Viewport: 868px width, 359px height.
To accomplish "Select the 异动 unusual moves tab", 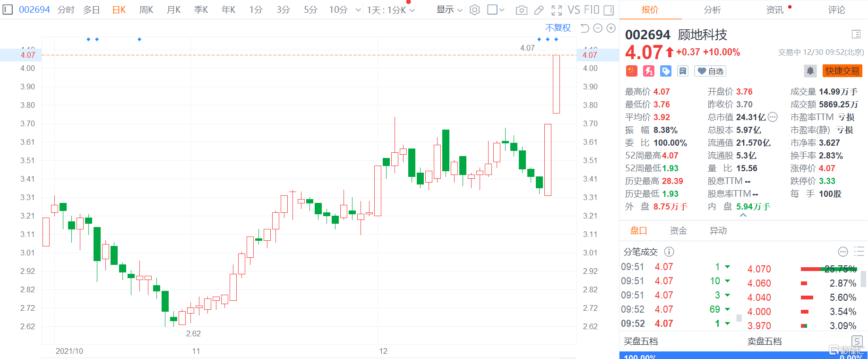I will 718,231.
